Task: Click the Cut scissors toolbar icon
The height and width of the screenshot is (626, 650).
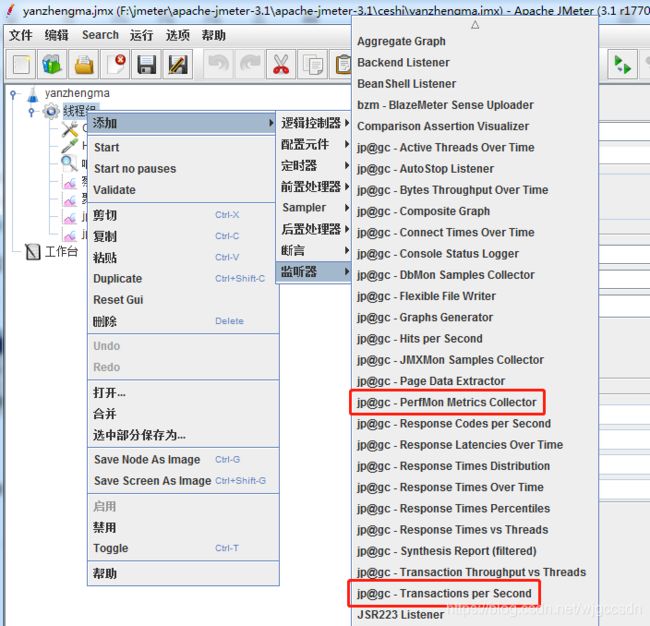Action: tap(281, 65)
